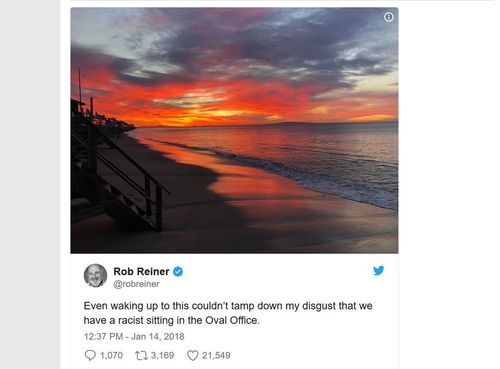Image resolution: width=500 pixels, height=369 pixels.
Task: Click the 21,549 likes count
Action: pyautogui.click(x=216, y=355)
